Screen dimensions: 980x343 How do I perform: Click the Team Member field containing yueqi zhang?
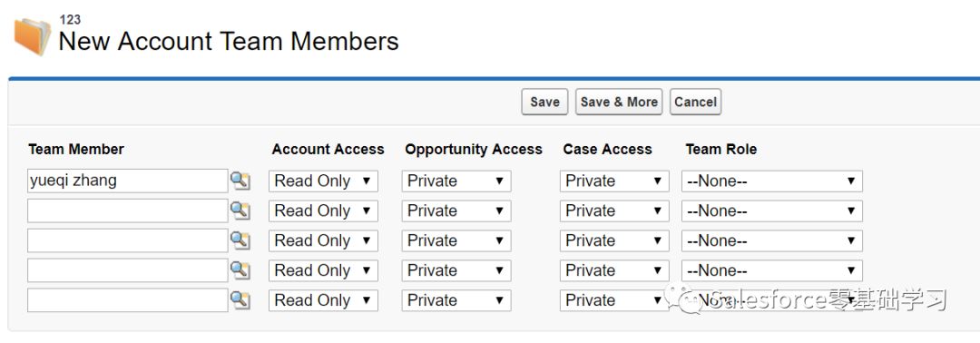(128, 181)
